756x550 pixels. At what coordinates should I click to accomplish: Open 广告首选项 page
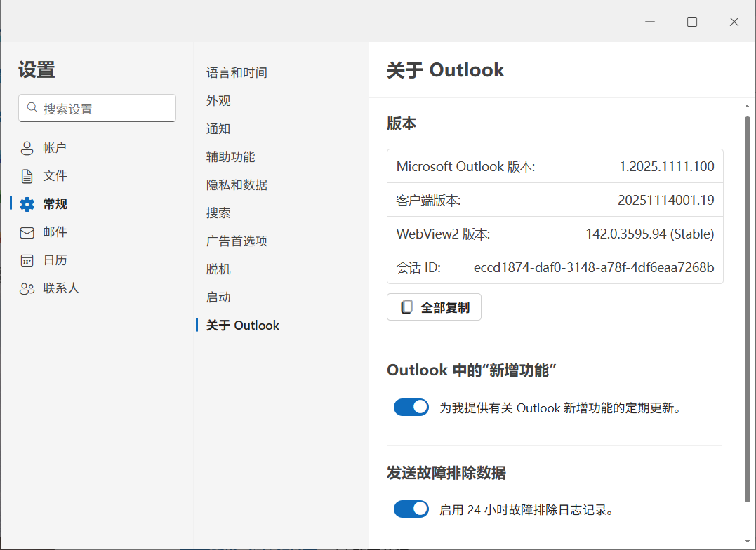coord(237,241)
